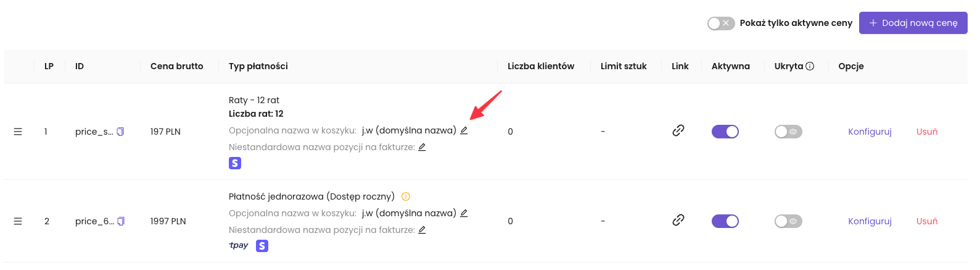Click the drag handle of row 2

tap(18, 221)
